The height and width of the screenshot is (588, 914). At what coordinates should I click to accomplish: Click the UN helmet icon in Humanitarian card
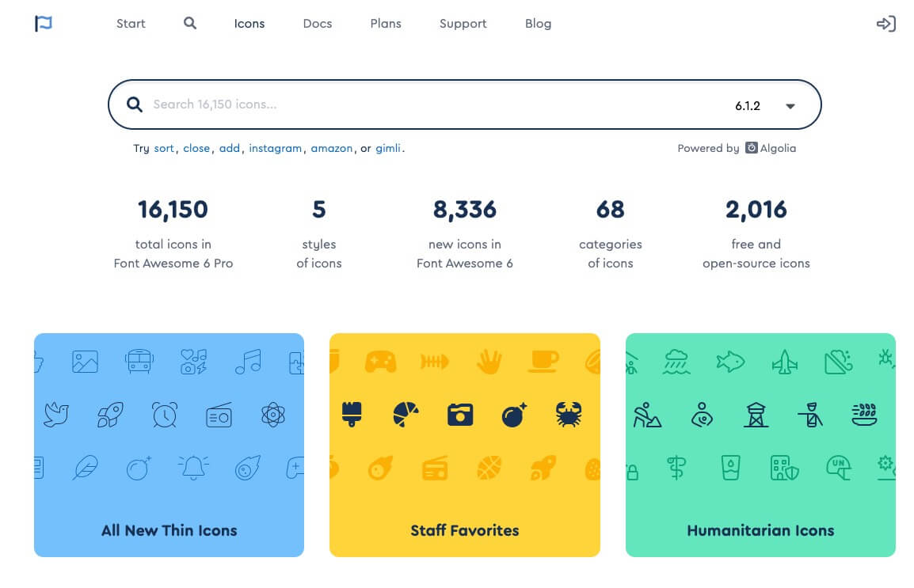[x=839, y=468]
